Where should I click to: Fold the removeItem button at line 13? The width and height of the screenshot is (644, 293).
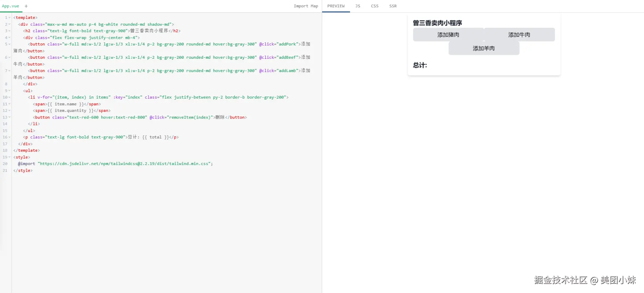(x=10, y=117)
